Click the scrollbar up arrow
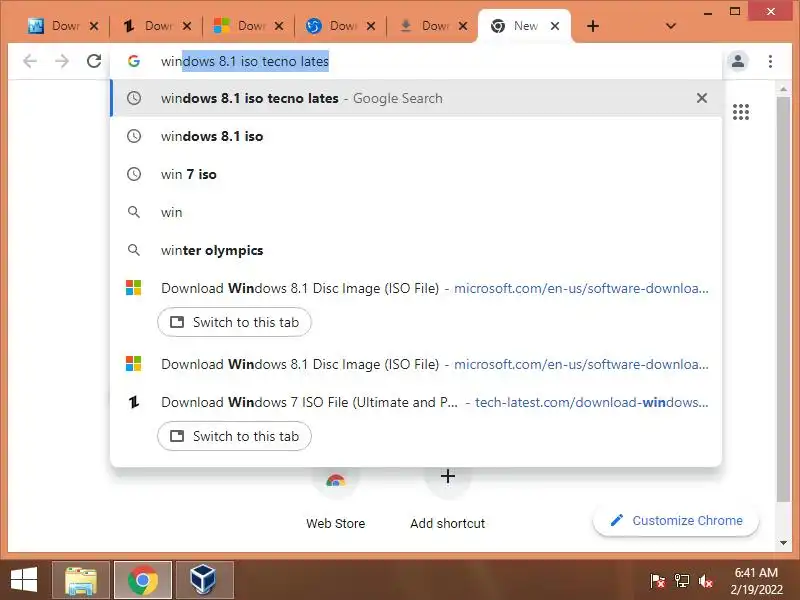The image size is (800, 600). pos(784,89)
